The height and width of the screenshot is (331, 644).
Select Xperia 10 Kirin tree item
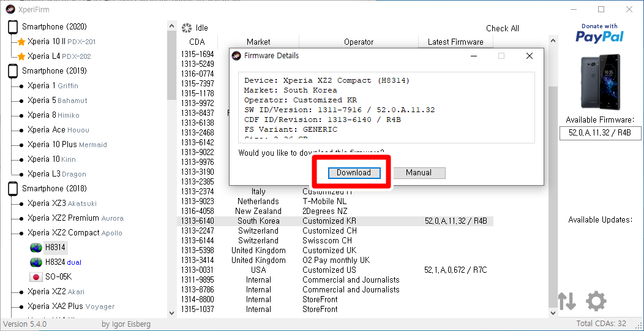pos(51,159)
